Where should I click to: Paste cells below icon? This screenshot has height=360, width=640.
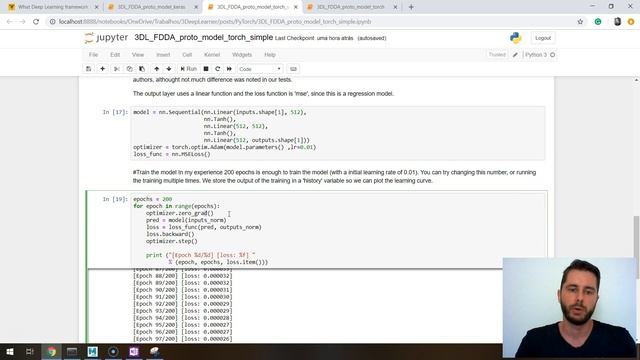point(142,69)
